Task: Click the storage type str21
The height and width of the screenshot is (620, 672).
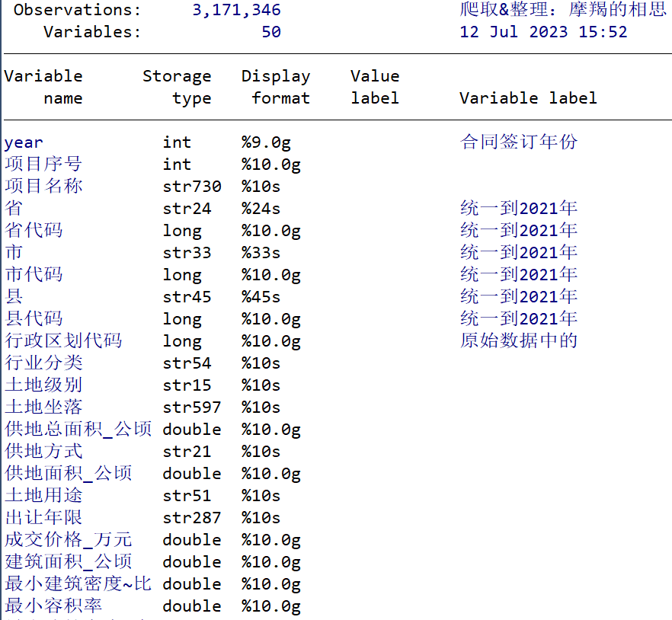Action: pyautogui.click(x=187, y=452)
